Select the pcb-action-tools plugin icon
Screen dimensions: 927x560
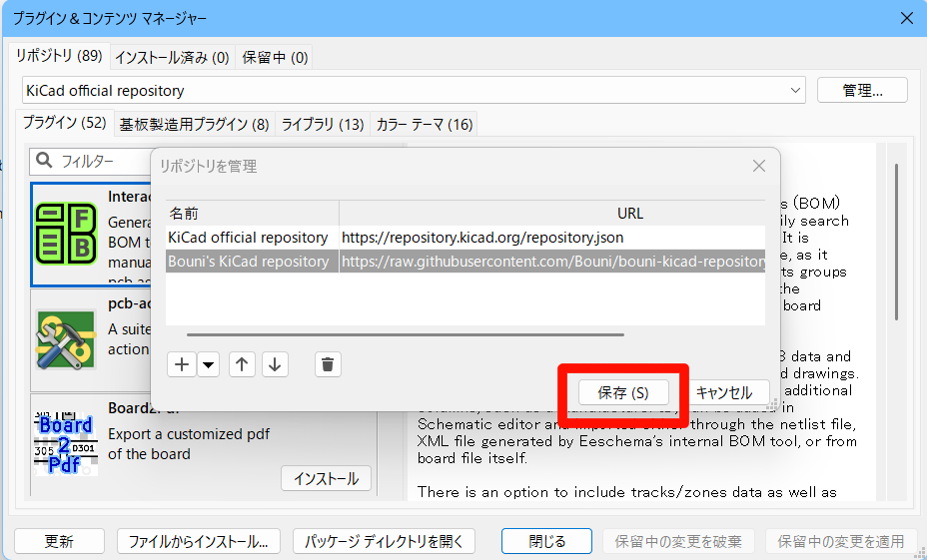[66, 339]
